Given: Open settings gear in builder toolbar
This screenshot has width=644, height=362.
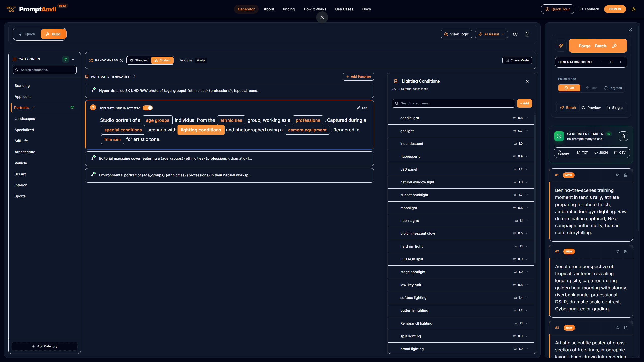Looking at the screenshot, I should tap(515, 34).
